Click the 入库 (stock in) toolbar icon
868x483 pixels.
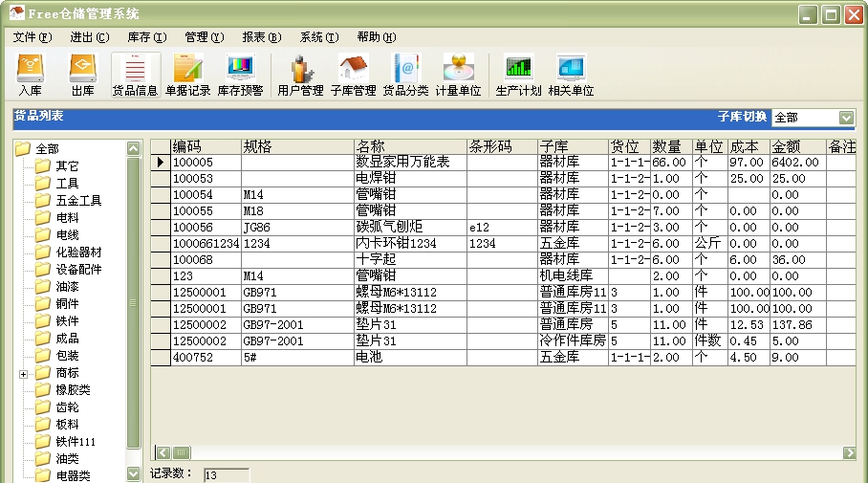30,75
